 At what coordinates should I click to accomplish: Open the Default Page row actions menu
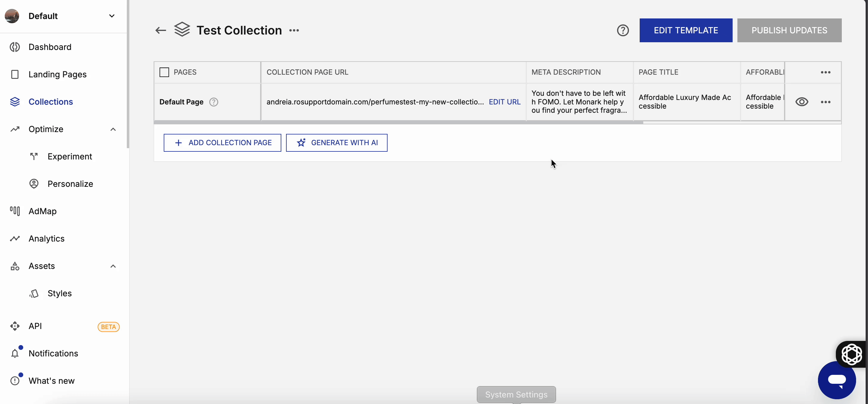coord(826,102)
